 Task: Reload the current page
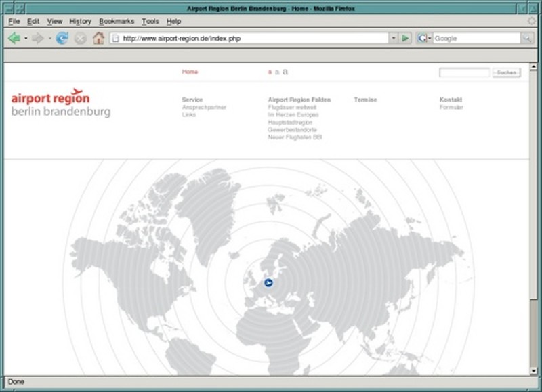[62, 38]
